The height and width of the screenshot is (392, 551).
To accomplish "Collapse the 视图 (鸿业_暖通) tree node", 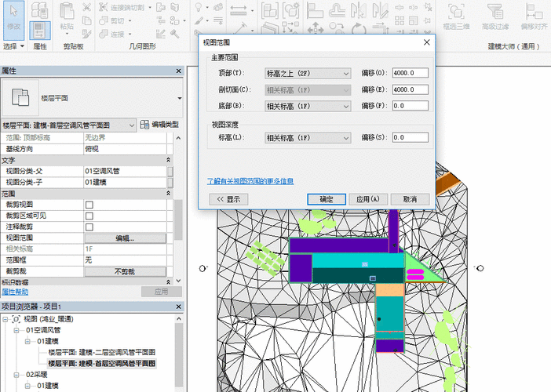I will [x=5, y=319].
